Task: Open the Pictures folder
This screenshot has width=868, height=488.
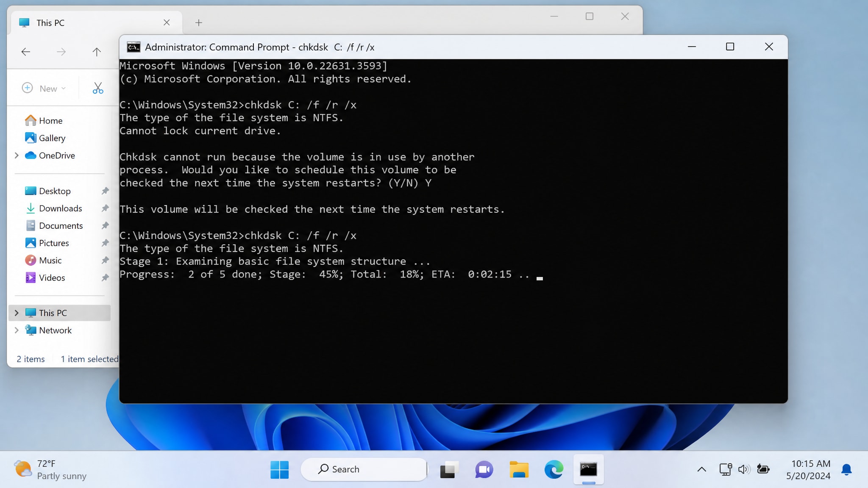Action: click(x=54, y=243)
